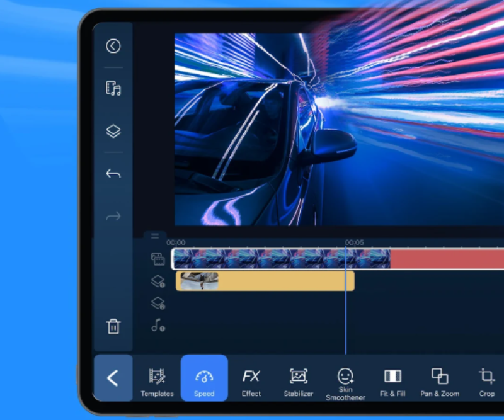The width and height of the screenshot is (504, 420).
Task: Open the Fit & Fill tool
Action: pos(392,383)
